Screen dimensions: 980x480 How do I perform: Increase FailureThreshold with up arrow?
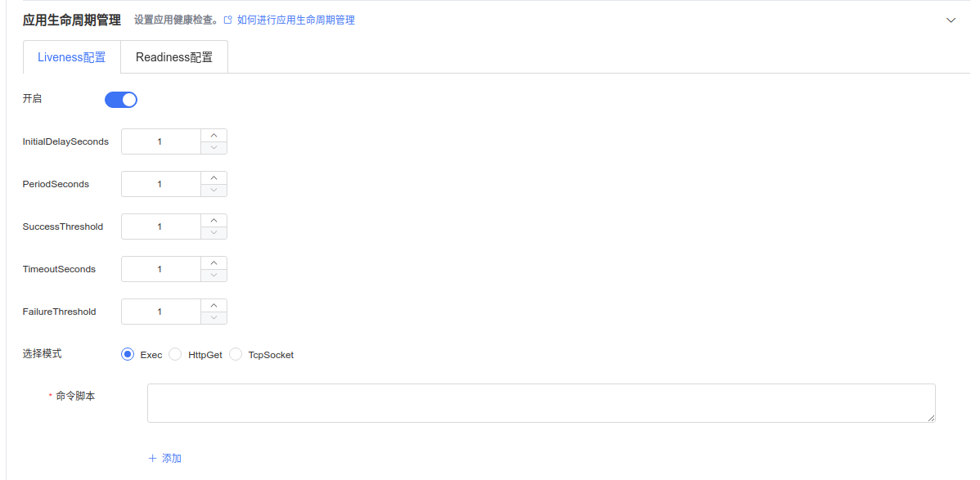214,305
